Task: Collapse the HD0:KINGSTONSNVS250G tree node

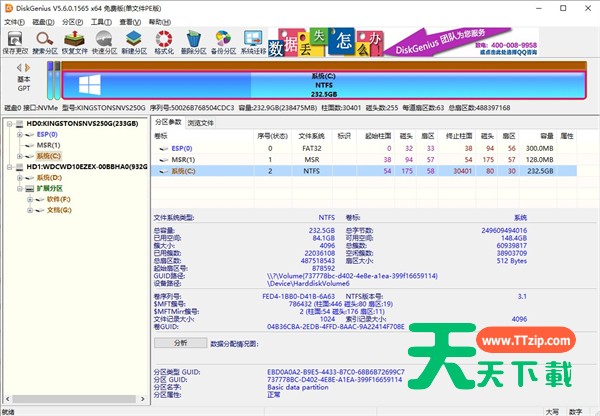Action: click(x=10, y=124)
